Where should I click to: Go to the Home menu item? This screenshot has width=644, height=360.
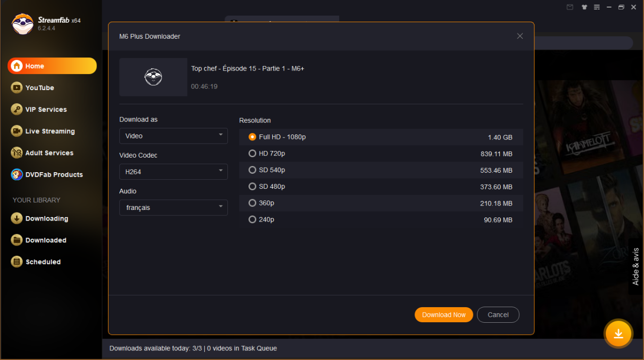(x=52, y=66)
